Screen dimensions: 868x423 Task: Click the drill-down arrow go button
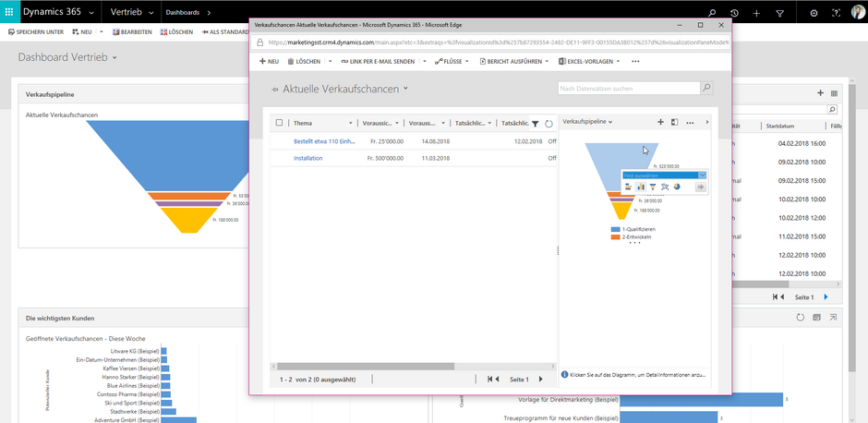pyautogui.click(x=701, y=187)
